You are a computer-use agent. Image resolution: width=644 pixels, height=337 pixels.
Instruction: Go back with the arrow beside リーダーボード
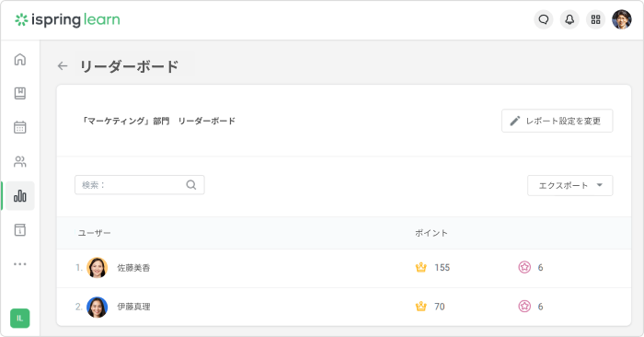point(63,65)
